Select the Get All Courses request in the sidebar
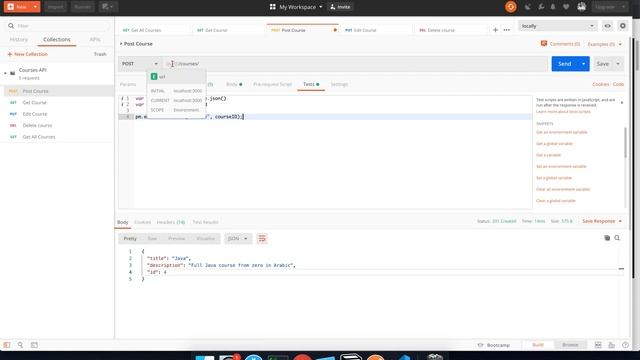640x360 pixels. [x=57, y=137]
